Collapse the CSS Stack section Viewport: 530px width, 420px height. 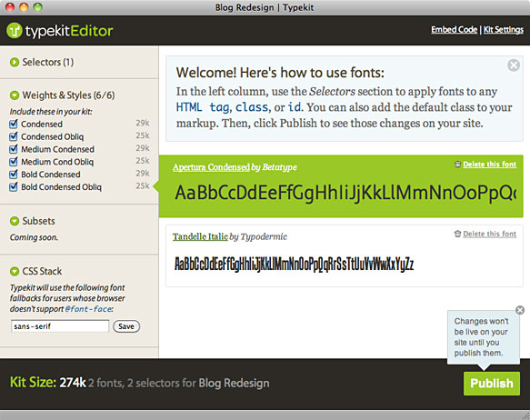tap(15, 271)
